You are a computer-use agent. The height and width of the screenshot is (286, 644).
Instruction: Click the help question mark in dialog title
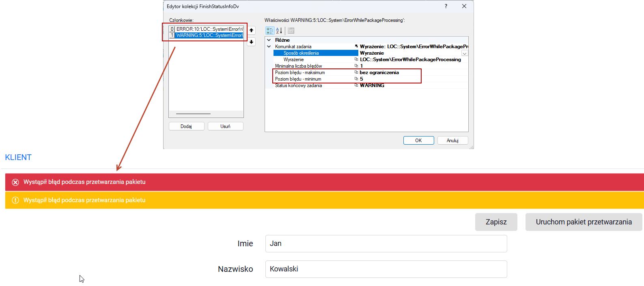coord(446,6)
